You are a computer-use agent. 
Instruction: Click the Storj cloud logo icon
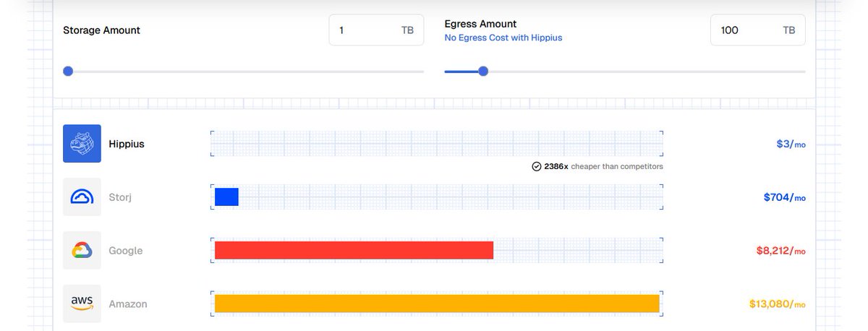click(82, 197)
